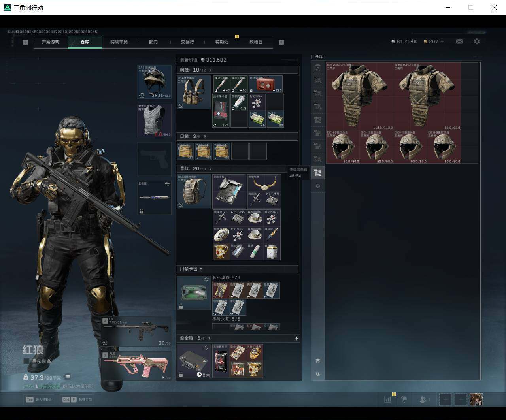506x420 pixels.
Task: Select the pink AUG weapon slot
Action: (x=137, y=366)
